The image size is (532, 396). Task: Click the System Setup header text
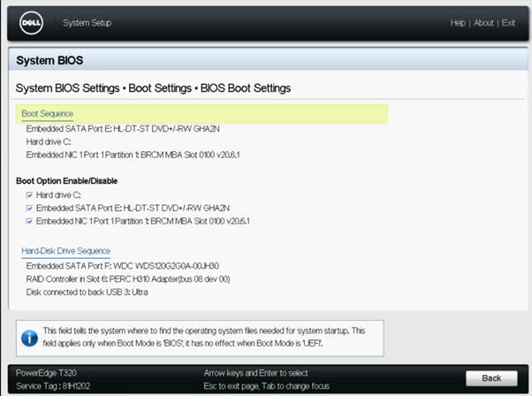(87, 23)
